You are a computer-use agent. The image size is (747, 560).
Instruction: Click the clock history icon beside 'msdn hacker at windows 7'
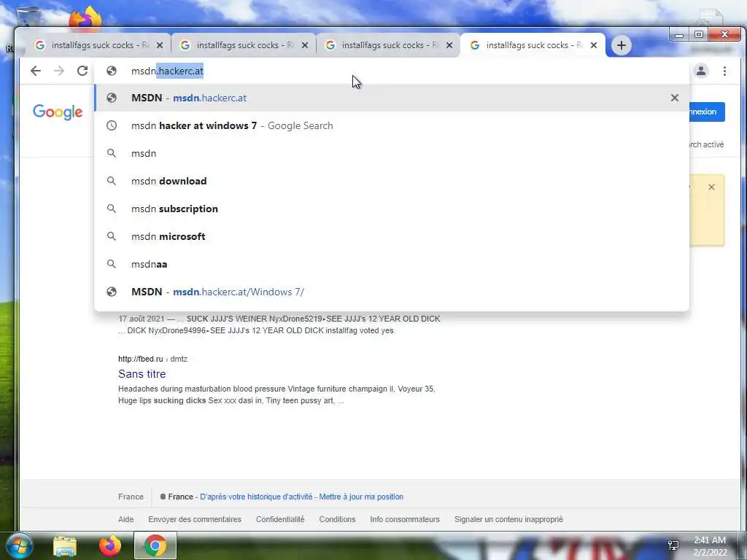pyautogui.click(x=112, y=125)
